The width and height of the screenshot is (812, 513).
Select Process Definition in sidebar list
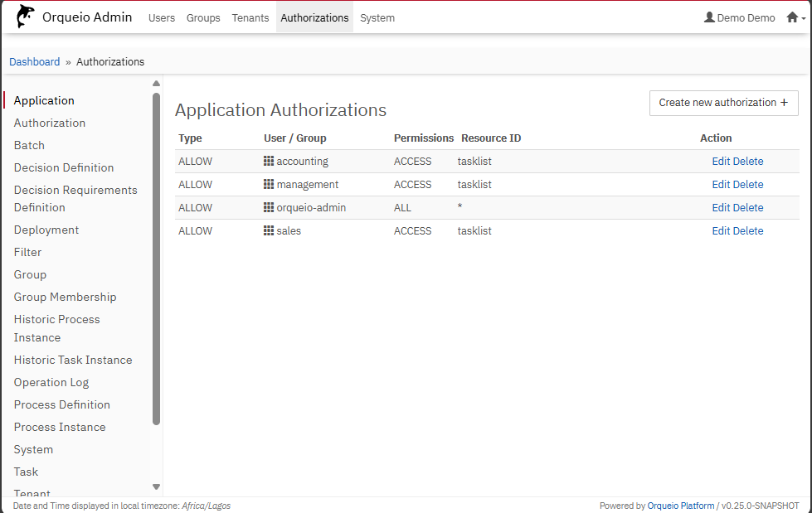click(62, 404)
